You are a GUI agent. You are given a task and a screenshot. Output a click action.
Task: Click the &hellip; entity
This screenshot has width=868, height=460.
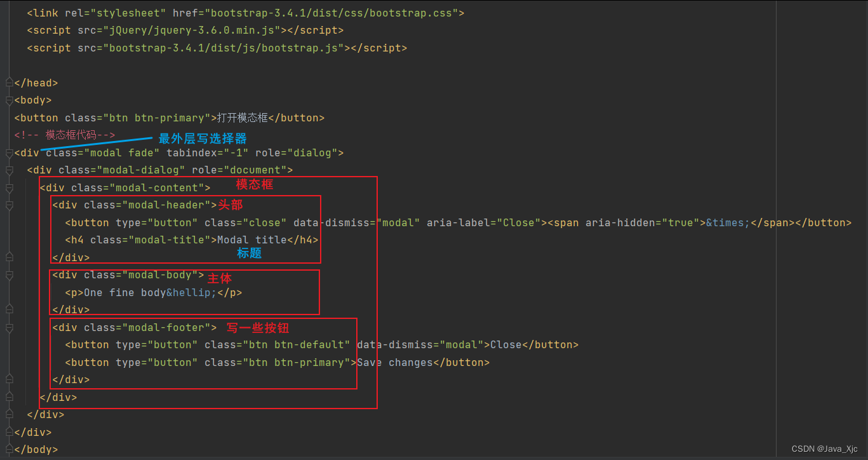(x=192, y=293)
